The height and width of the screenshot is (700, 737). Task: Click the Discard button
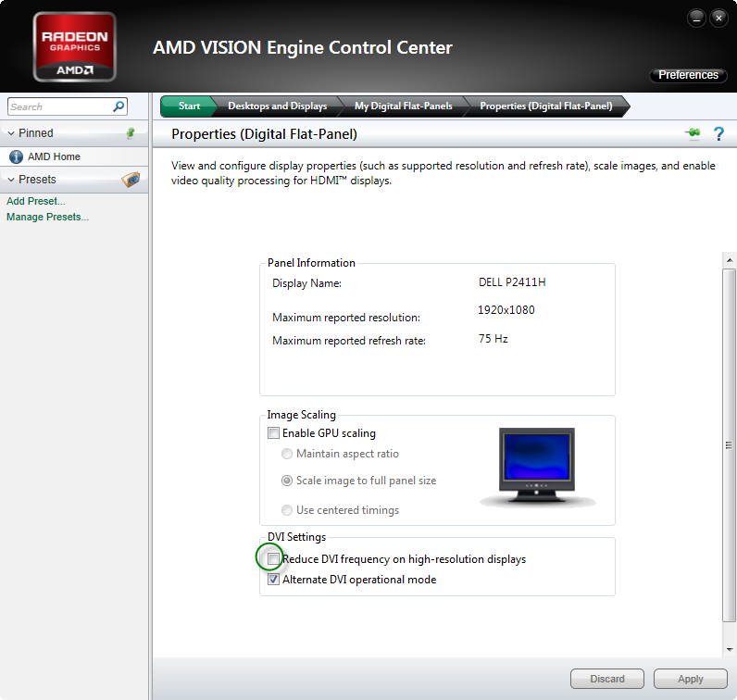(x=607, y=679)
